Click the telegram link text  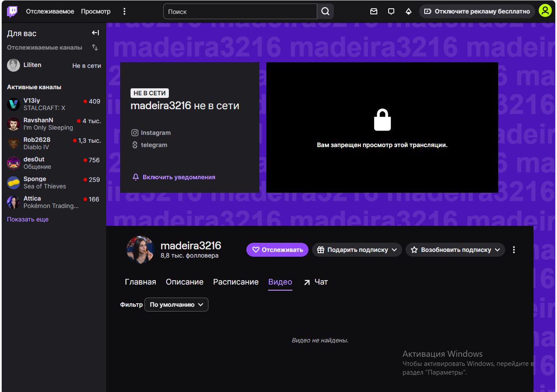click(x=154, y=145)
